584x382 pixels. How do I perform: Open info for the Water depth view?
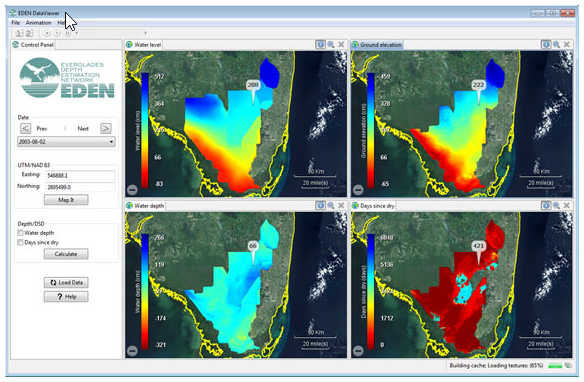[x=320, y=206]
